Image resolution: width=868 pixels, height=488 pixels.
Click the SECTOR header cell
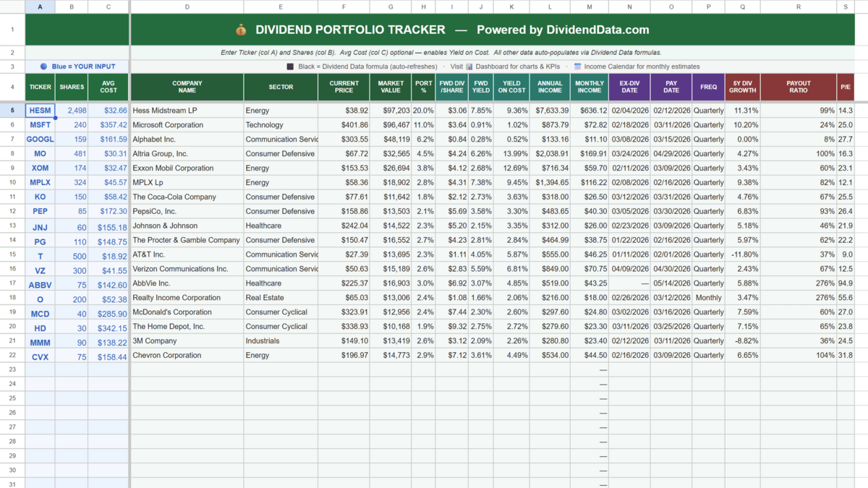(x=281, y=87)
